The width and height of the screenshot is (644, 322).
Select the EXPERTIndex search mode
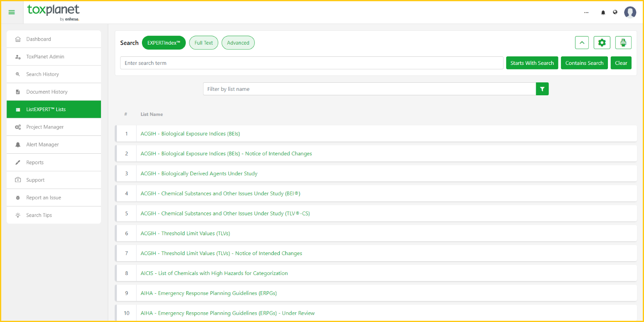pyautogui.click(x=163, y=43)
